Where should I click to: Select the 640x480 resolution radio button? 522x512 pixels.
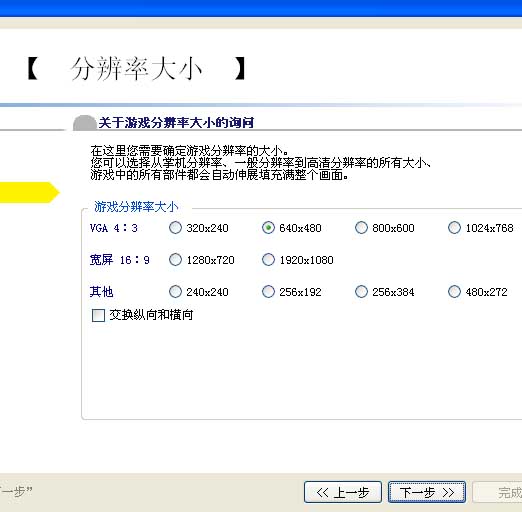268,228
